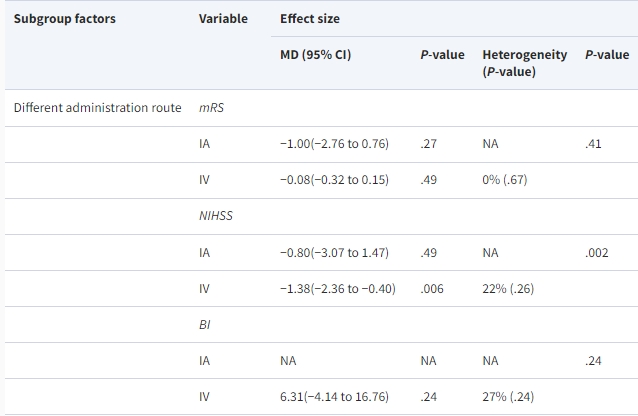Click the 22% (.26) heterogeneity cell
This screenshot has height=416, width=638.
(x=507, y=289)
